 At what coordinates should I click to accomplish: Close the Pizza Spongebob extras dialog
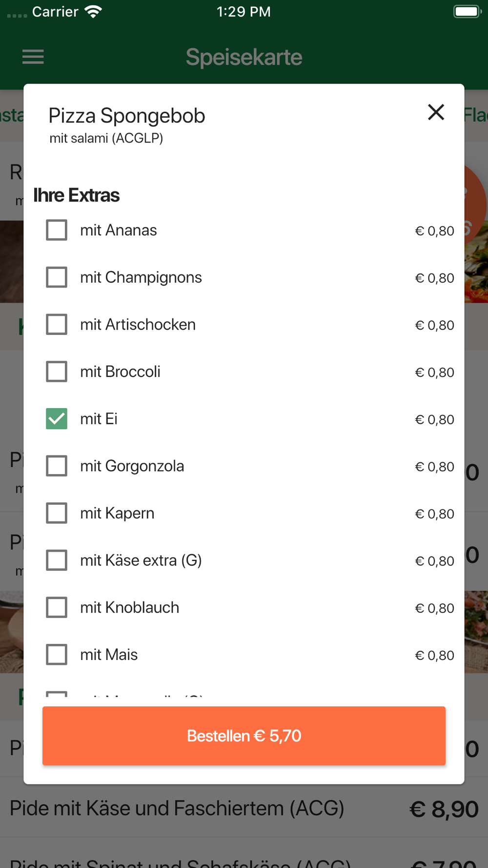point(436,112)
